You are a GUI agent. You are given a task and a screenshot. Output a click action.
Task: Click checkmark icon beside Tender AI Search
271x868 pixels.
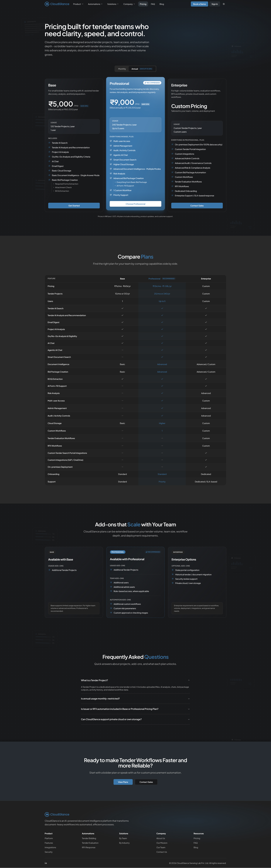point(49,143)
